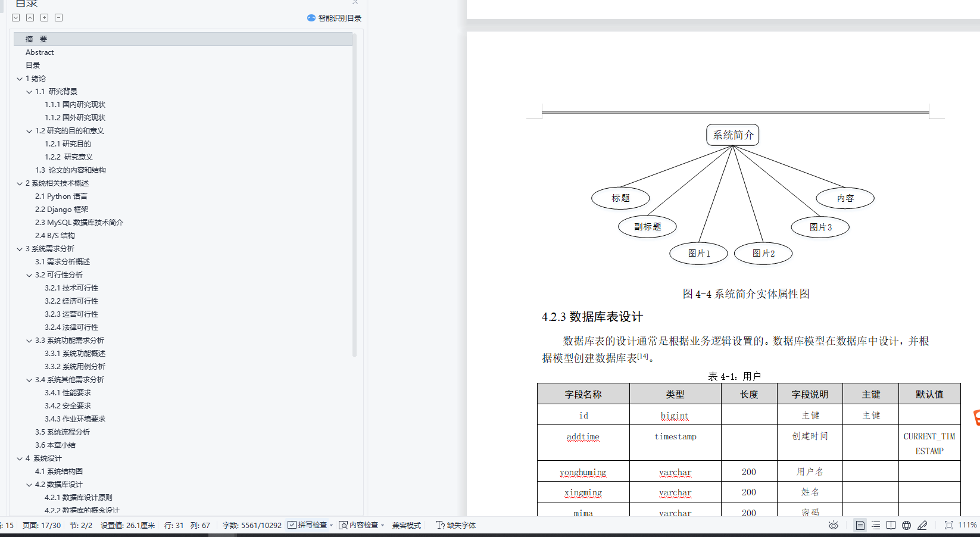Image resolution: width=980 pixels, height=537 pixels.
Task: Collapse the 4 系统设计 heading
Action: tap(20, 458)
